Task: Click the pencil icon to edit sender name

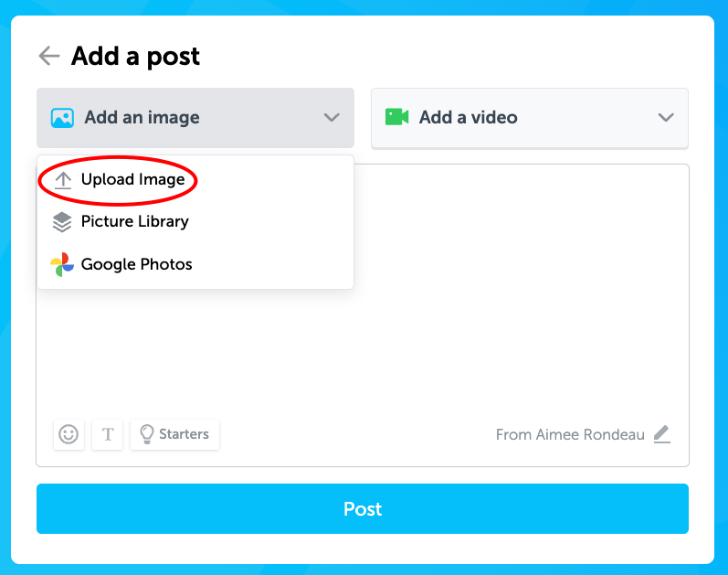Action: [x=662, y=434]
